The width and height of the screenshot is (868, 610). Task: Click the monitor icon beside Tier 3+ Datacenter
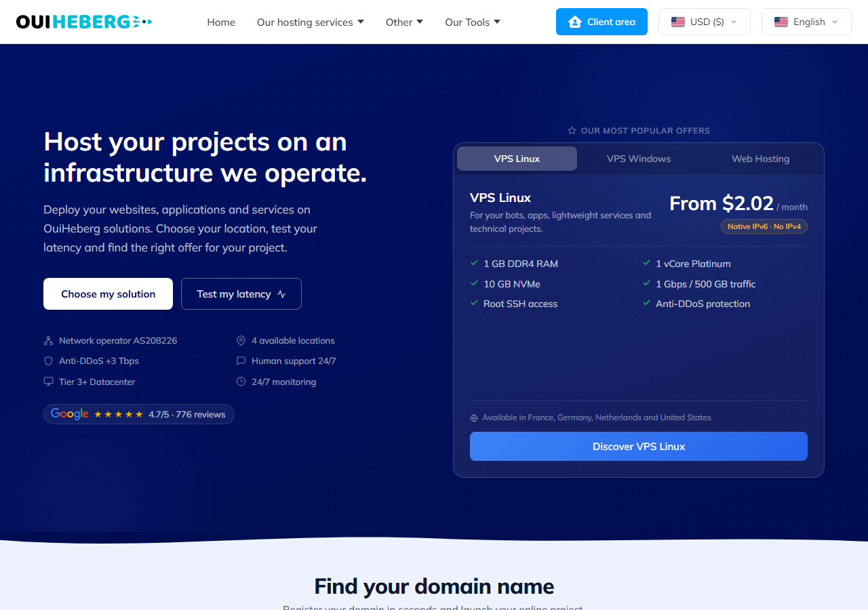(x=48, y=382)
